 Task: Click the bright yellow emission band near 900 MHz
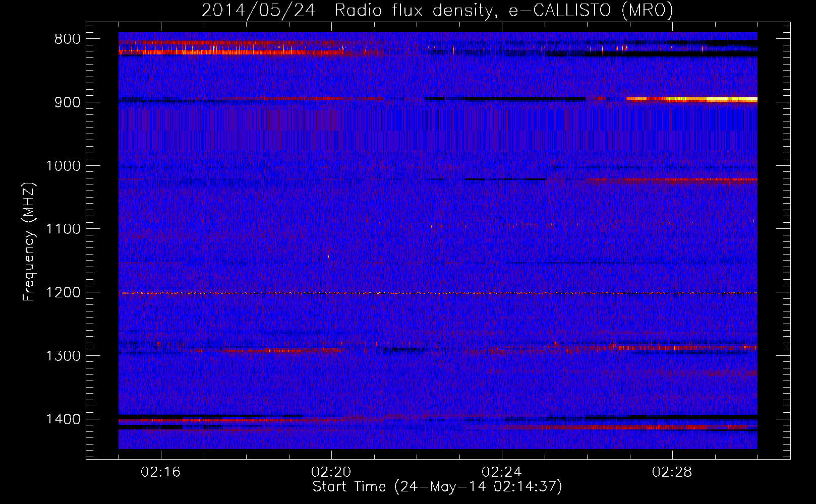click(692, 99)
